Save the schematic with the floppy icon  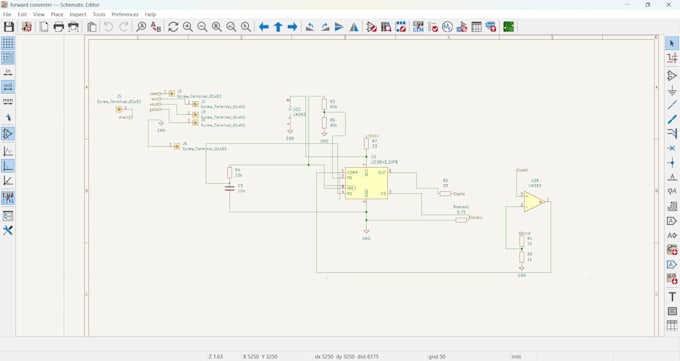coord(9,27)
